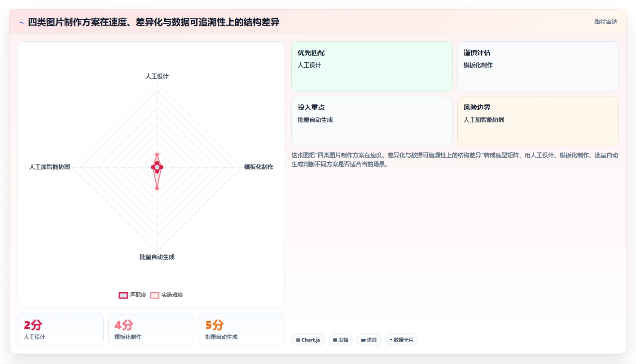Click the lightning icon beside the title
Image resolution: width=636 pixels, height=364 pixels.
(x=21, y=22)
